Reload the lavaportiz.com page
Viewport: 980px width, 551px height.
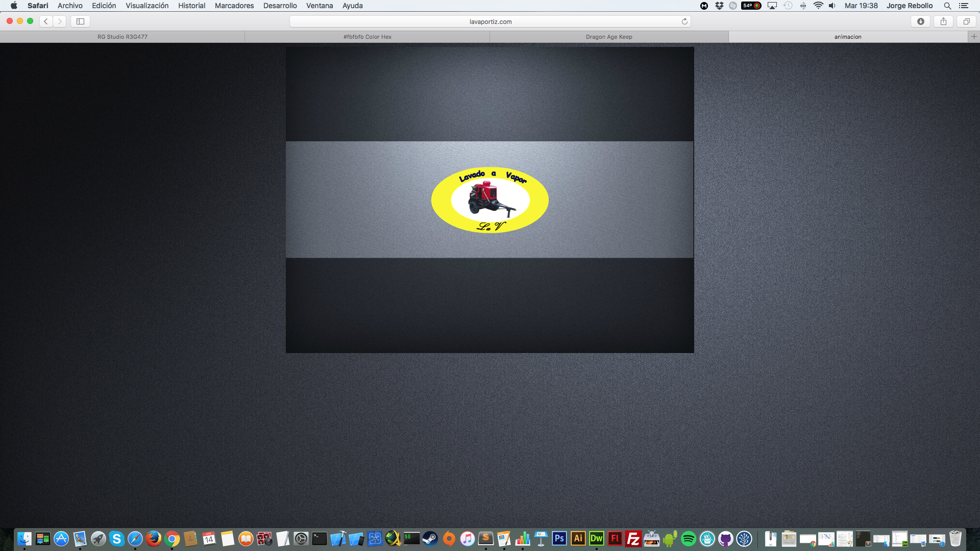[x=684, y=21]
